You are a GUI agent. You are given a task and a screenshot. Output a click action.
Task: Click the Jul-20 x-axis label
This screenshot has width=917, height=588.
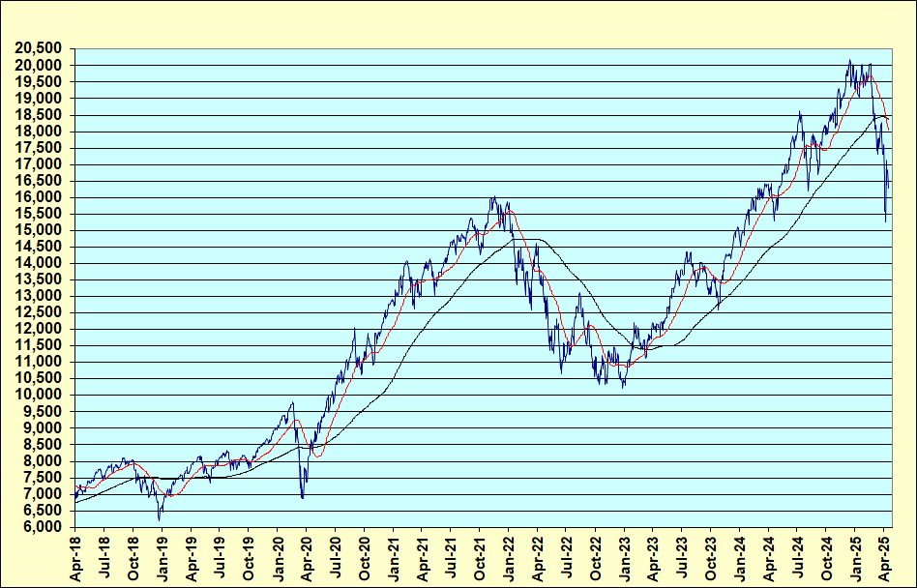coord(336,560)
